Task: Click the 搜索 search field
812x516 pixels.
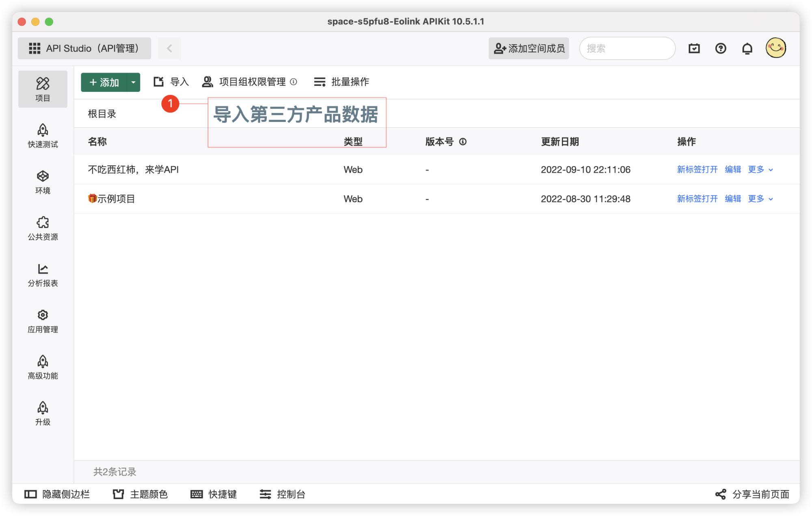Action: pos(627,49)
